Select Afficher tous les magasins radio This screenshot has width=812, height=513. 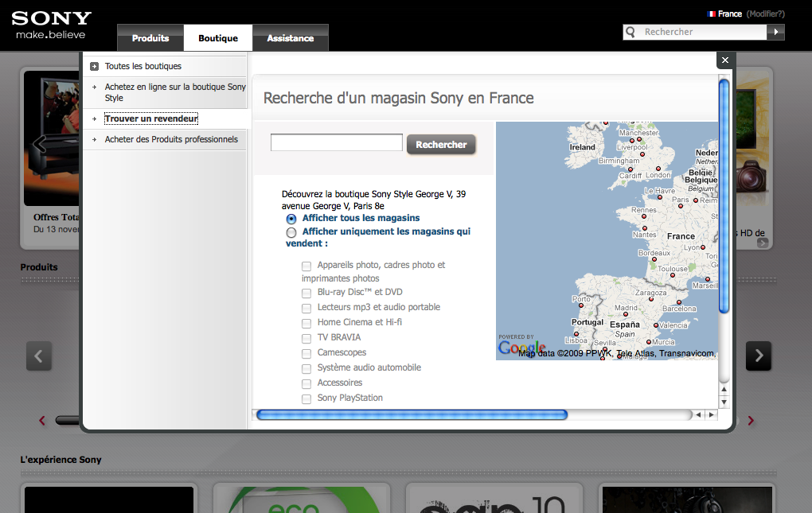291,219
